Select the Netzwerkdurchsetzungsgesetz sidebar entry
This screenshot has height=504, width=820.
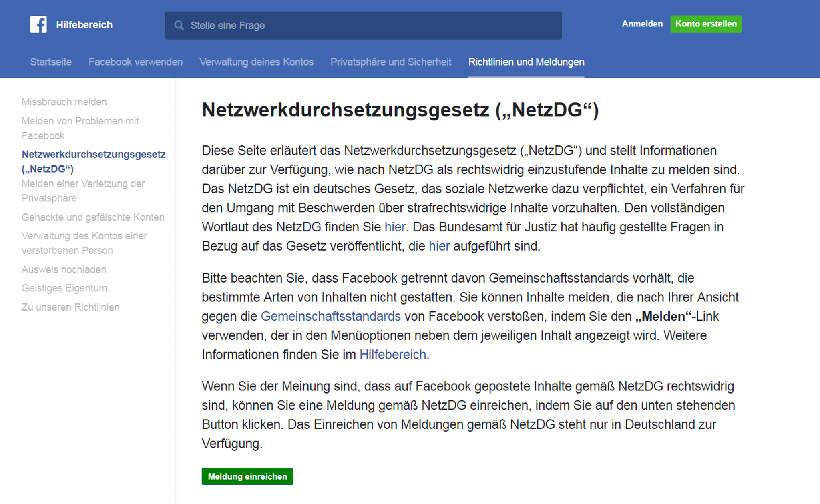click(93, 161)
